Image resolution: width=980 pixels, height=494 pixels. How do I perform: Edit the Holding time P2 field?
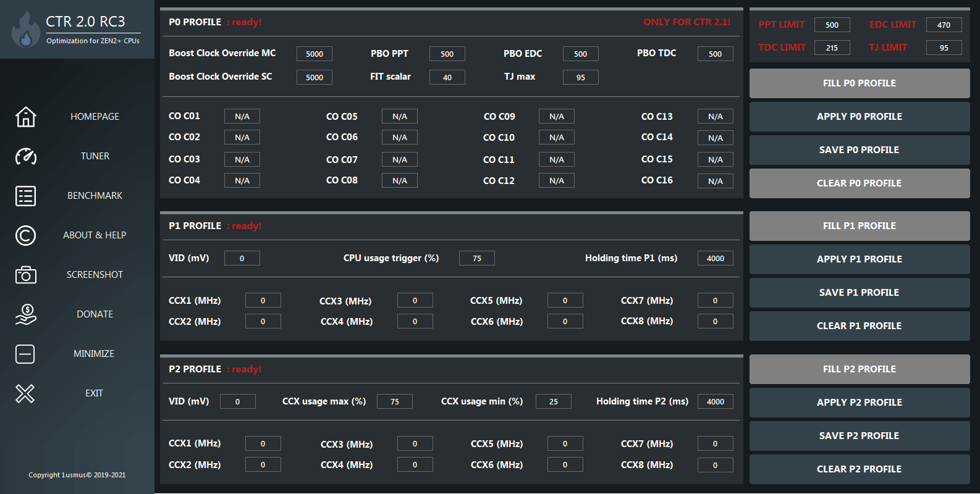coord(715,402)
